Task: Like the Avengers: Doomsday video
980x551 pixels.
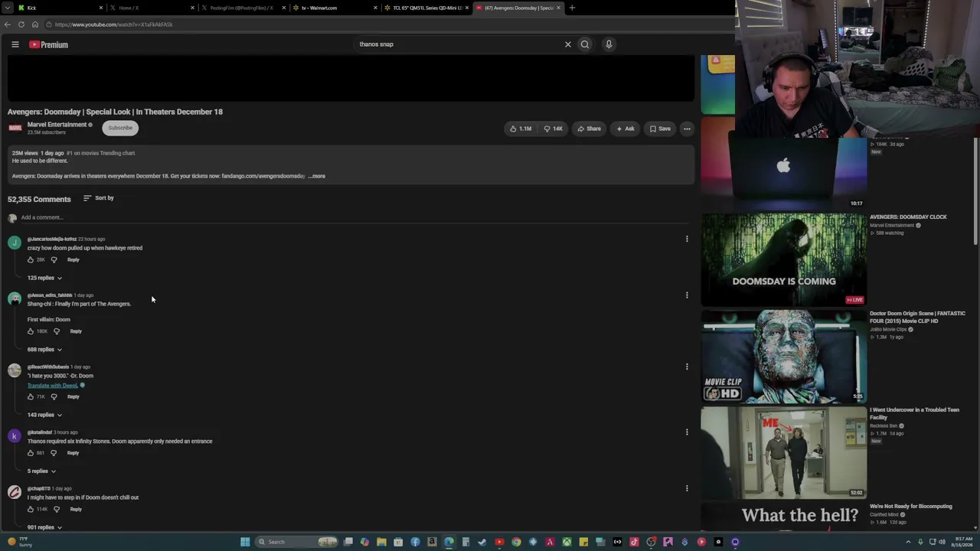Action: click(521, 129)
